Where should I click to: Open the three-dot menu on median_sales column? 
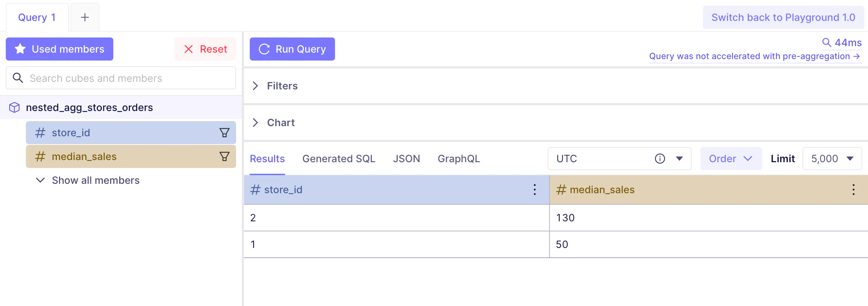[853, 190]
